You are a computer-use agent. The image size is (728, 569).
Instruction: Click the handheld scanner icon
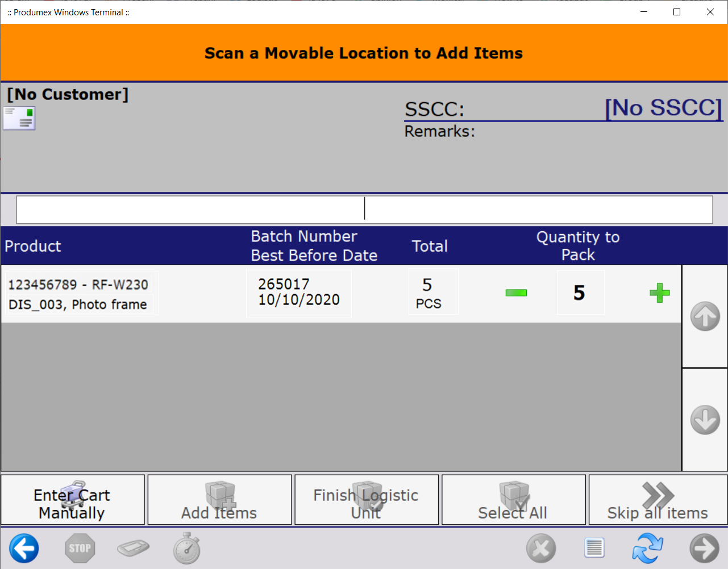click(133, 549)
